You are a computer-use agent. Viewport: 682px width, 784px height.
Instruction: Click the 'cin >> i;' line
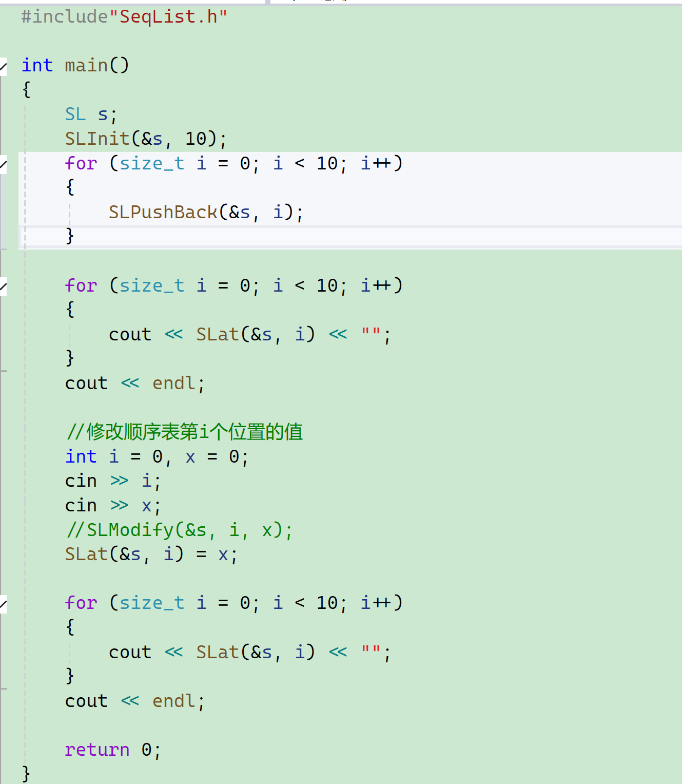point(113,482)
